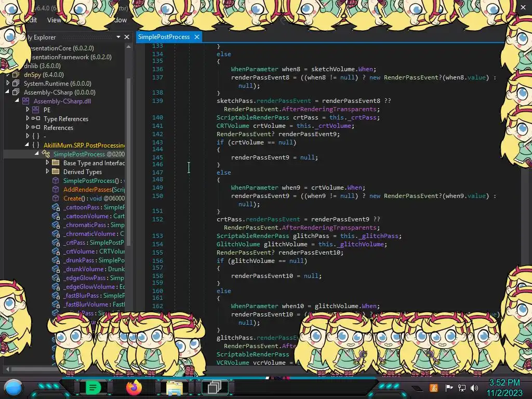Close the Assembly Explorer panel

[x=127, y=37]
